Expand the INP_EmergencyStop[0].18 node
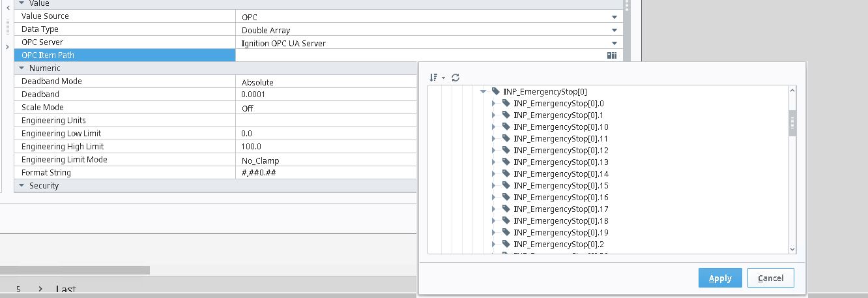The image size is (868, 298). [494, 221]
